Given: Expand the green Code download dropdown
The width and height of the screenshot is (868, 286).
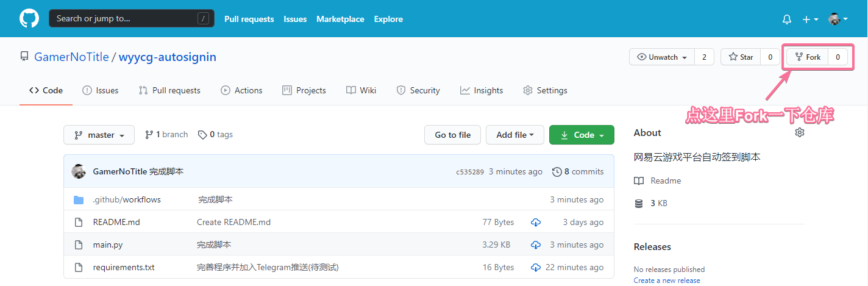Looking at the screenshot, I should pos(582,135).
